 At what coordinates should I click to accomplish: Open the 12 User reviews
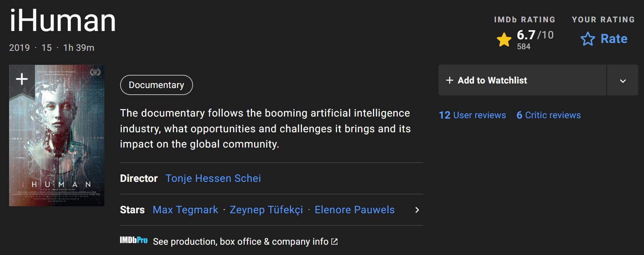(x=472, y=115)
